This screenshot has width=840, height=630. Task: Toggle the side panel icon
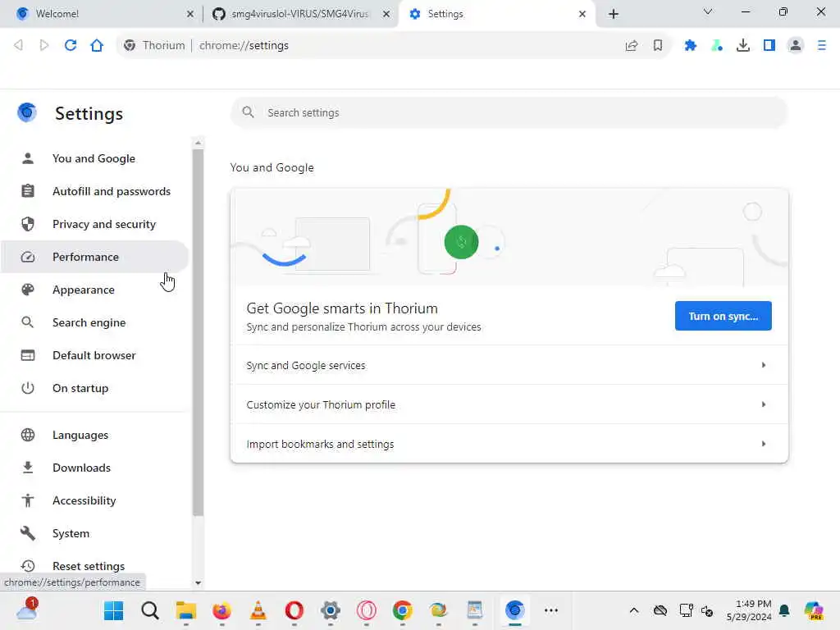769,46
